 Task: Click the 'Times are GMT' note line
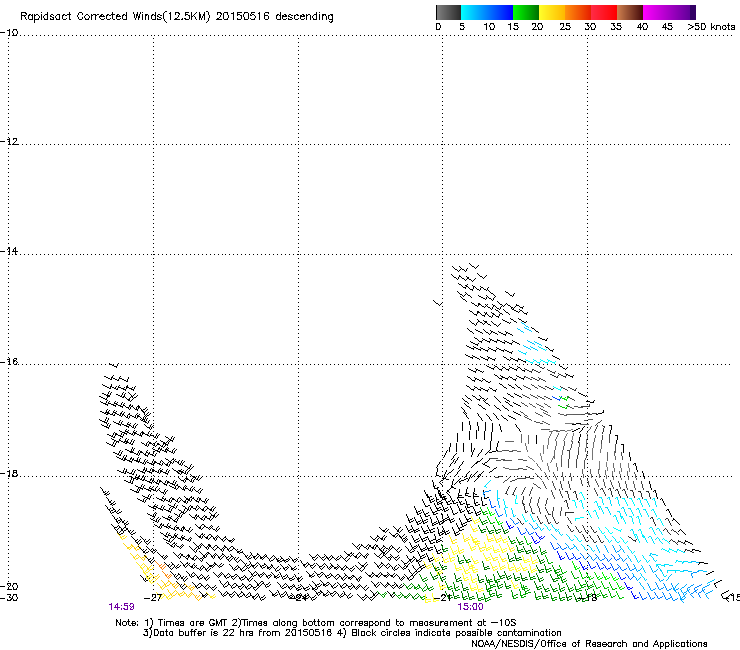tap(316, 623)
